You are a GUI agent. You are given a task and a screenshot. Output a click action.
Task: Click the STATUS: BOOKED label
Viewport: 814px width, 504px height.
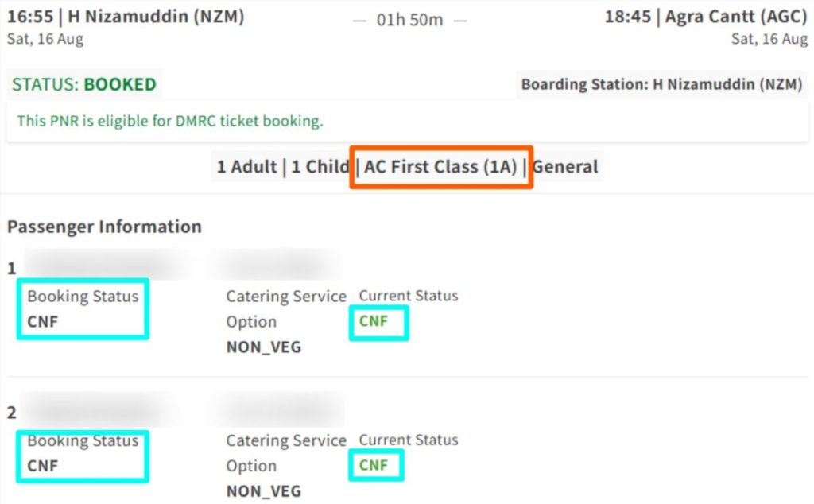click(x=83, y=84)
